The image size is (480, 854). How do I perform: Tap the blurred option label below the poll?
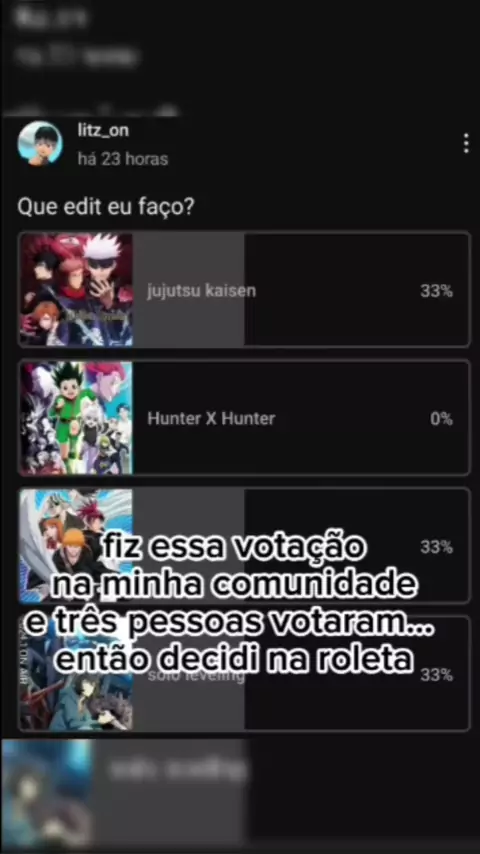(178, 770)
